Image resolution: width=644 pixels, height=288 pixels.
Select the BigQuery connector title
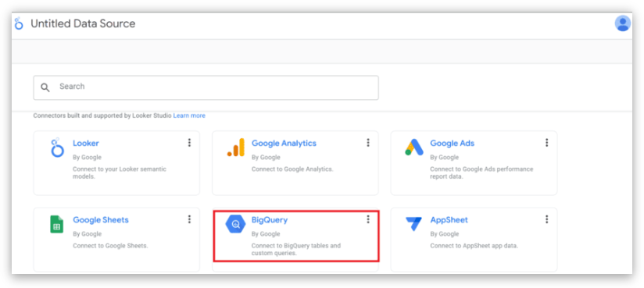click(270, 220)
